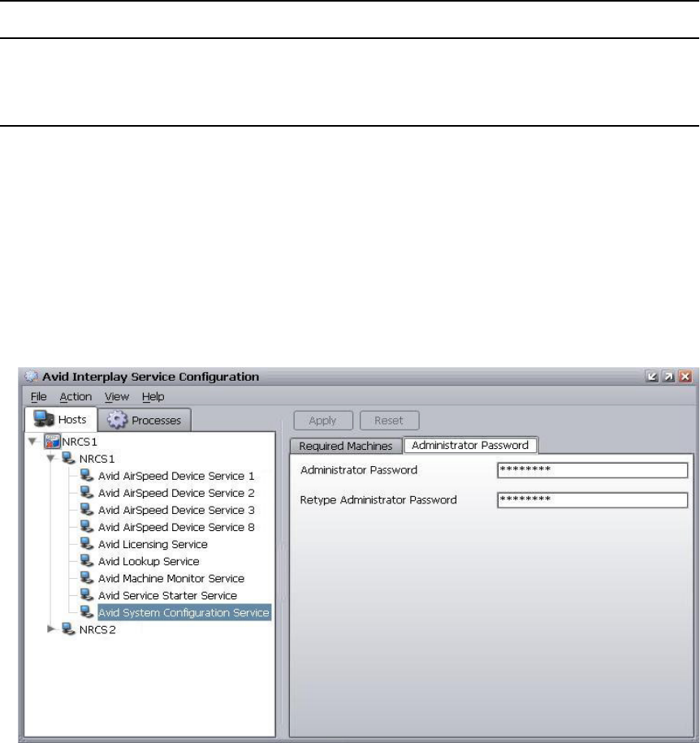Open the File menu
This screenshot has width=700, height=743.
pyautogui.click(x=38, y=396)
